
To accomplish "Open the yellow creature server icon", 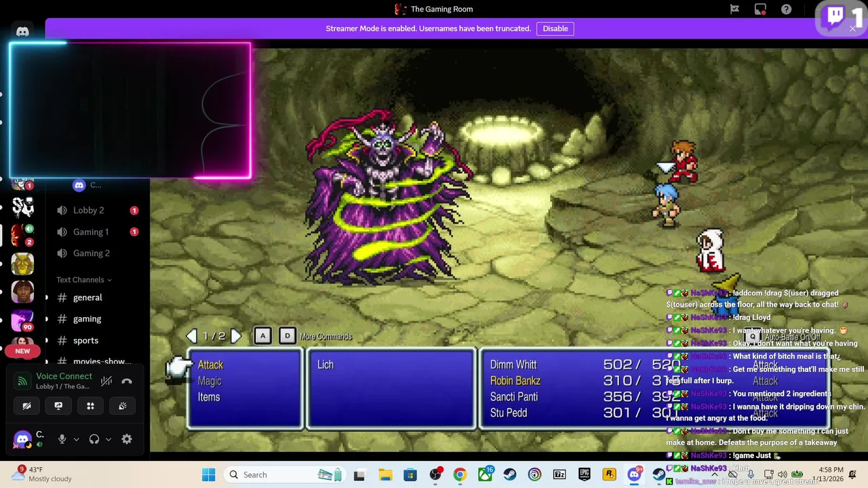I will pyautogui.click(x=22, y=263).
